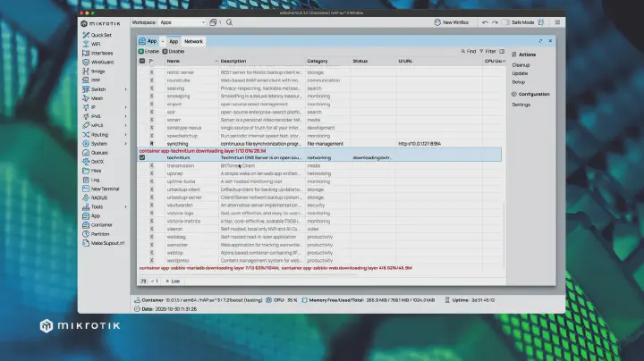Screen dimensions: 644x361
Task: Expand the IPv6 submenu
Action: pyautogui.click(x=126, y=116)
